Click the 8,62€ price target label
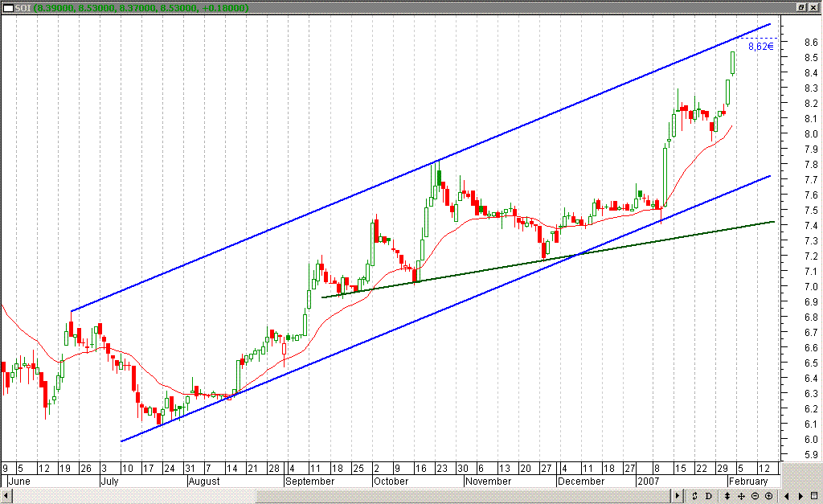This screenshot has width=823, height=504. (760, 47)
